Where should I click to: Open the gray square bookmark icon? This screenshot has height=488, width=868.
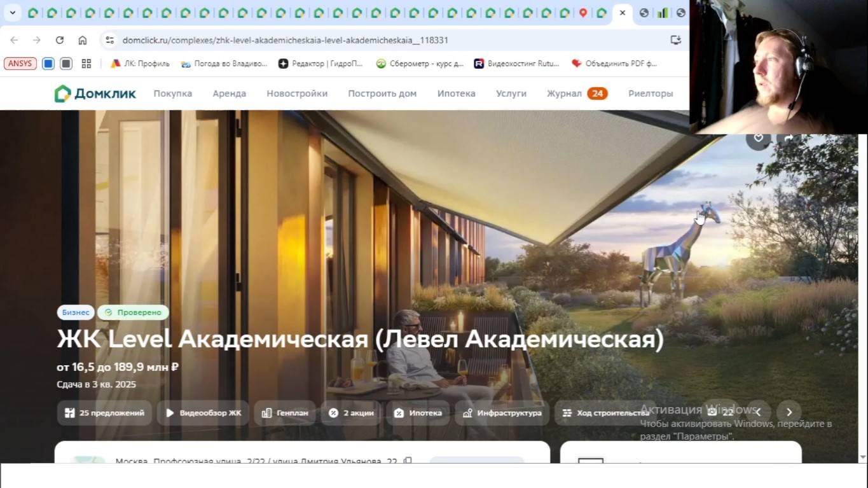(66, 64)
